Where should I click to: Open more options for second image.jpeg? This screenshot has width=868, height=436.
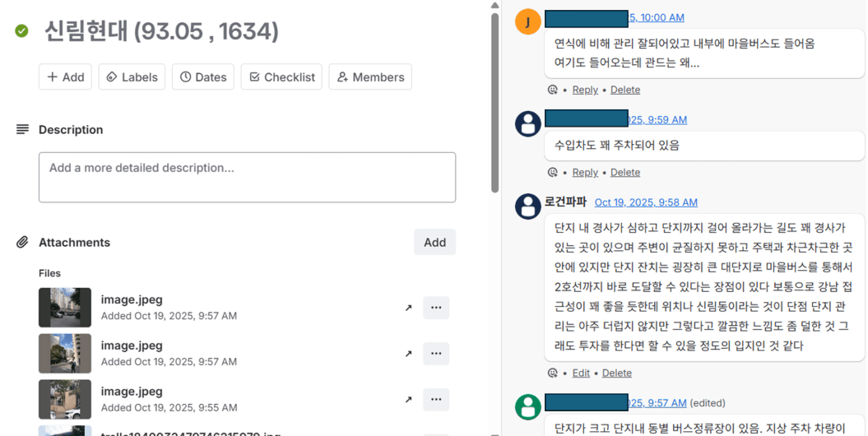coord(436,354)
